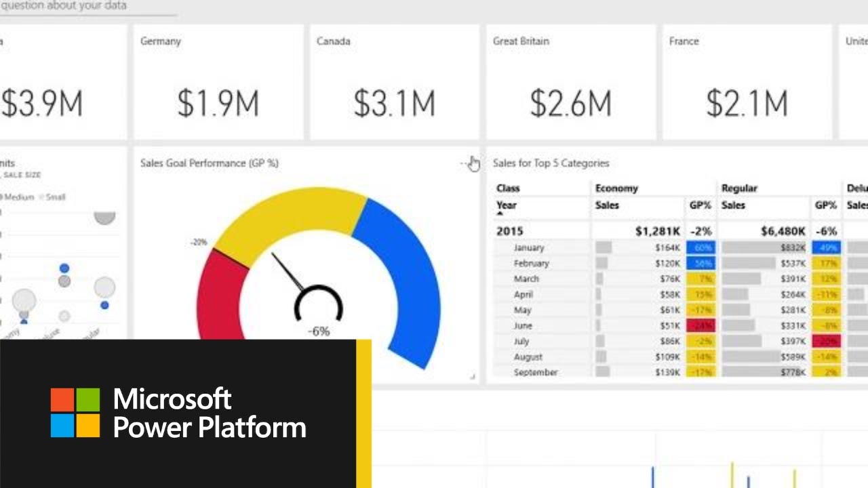Open the Germany $1.9M tile
Viewport: 868px width, 488px height.
click(218, 82)
